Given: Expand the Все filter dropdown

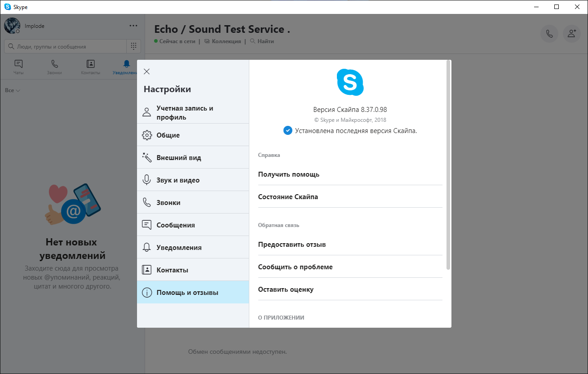Looking at the screenshot, I should (x=13, y=90).
